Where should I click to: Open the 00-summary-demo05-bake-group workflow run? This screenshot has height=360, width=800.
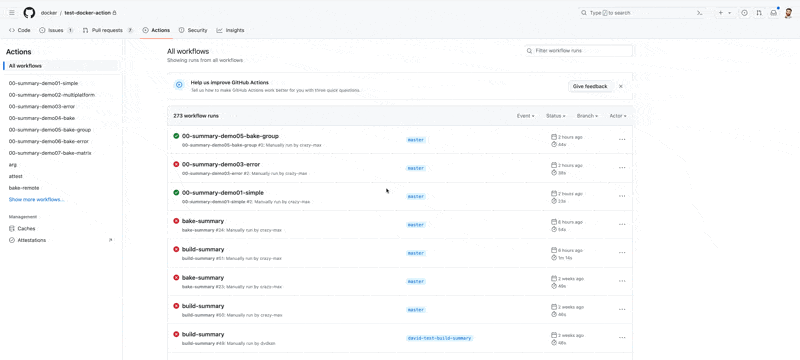[230, 136]
